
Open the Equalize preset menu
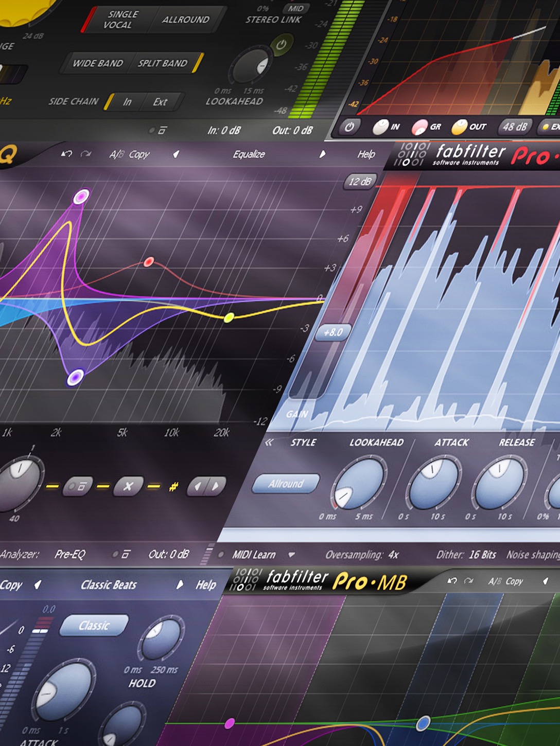(x=249, y=154)
